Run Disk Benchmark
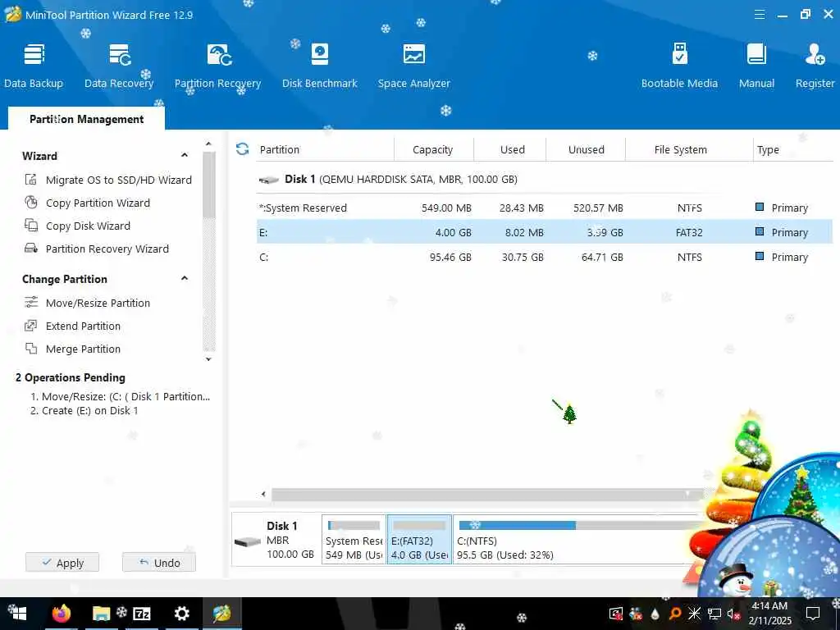Image resolution: width=840 pixels, height=630 pixels. click(320, 66)
